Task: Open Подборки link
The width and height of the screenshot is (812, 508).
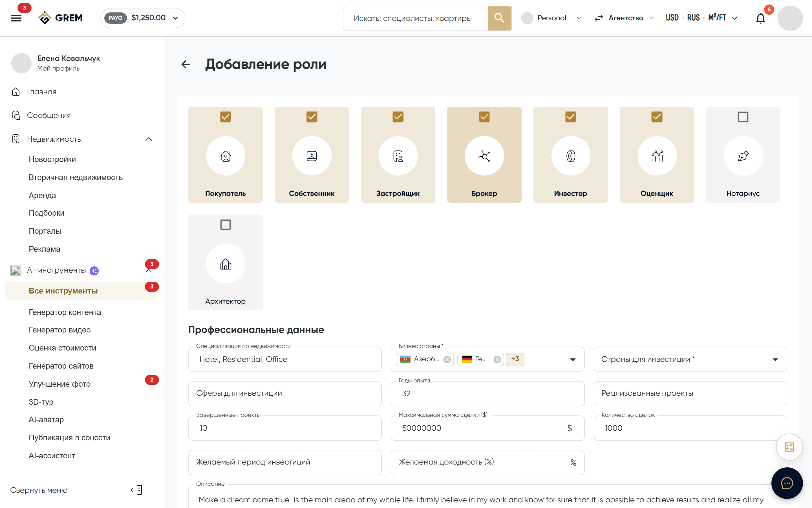Action: (x=47, y=213)
